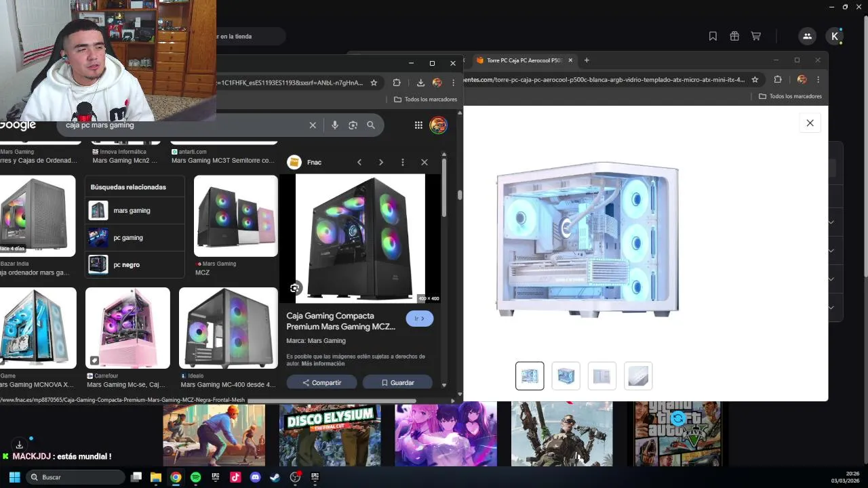Screen dimensions: 868x488
Task: Click the Google search magnifier icon
Action: click(371, 125)
